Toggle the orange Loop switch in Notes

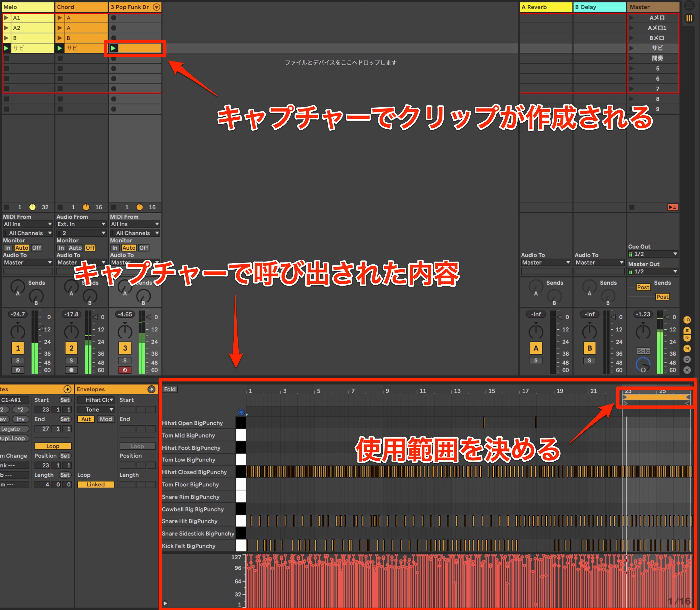53,446
